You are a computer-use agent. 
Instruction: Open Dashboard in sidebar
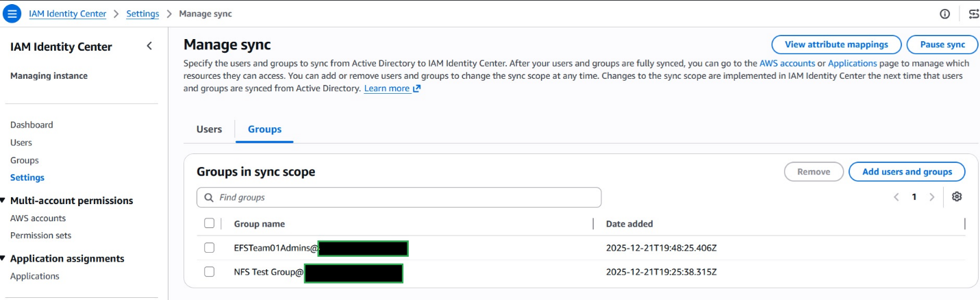coord(32,125)
